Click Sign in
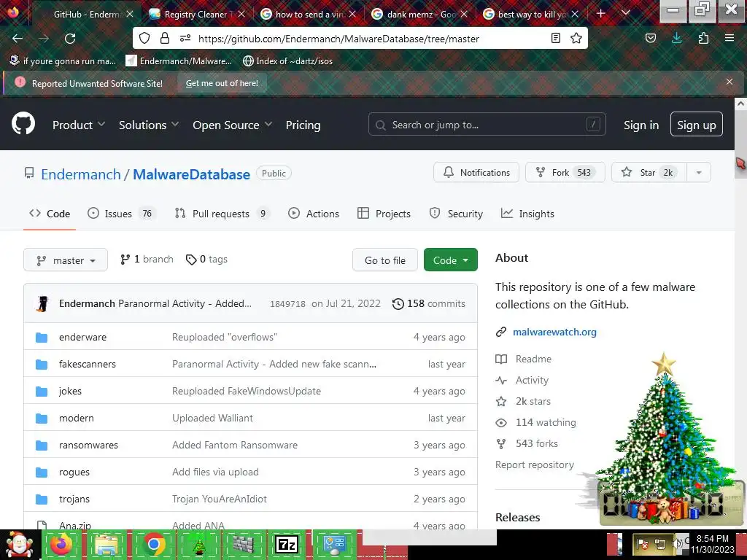Screen dimensions: 747x560 [641, 125]
